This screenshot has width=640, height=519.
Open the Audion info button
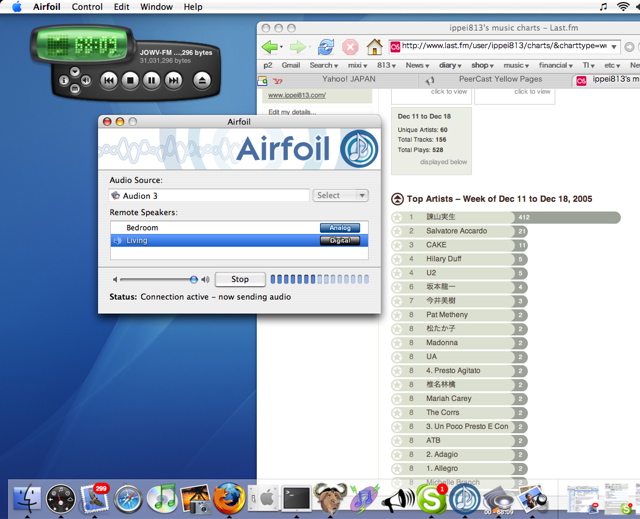click(x=64, y=80)
